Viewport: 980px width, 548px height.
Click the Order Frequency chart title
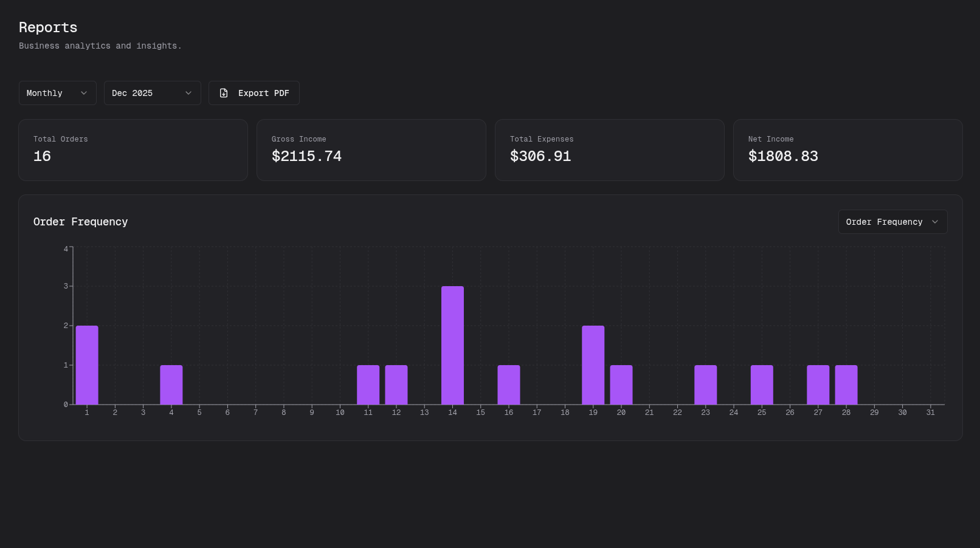(80, 222)
